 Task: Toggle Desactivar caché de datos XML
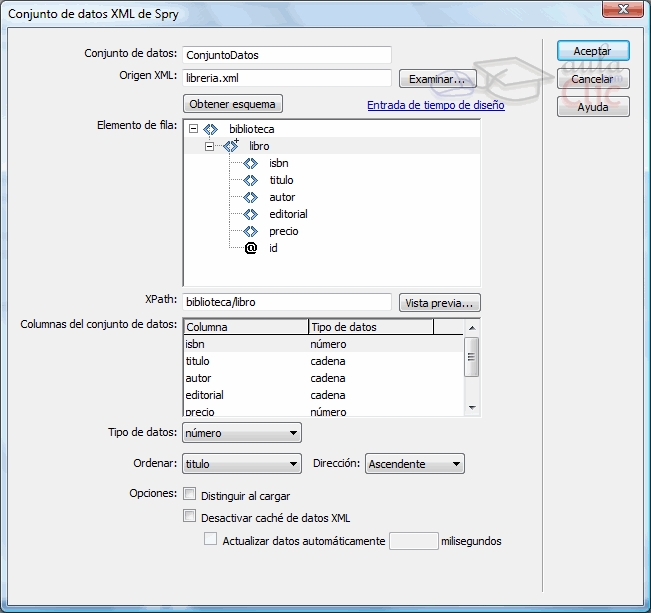tap(189, 516)
